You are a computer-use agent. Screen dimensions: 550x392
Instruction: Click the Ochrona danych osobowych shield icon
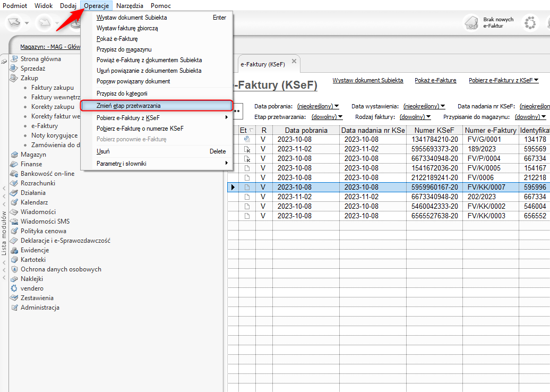click(x=14, y=269)
